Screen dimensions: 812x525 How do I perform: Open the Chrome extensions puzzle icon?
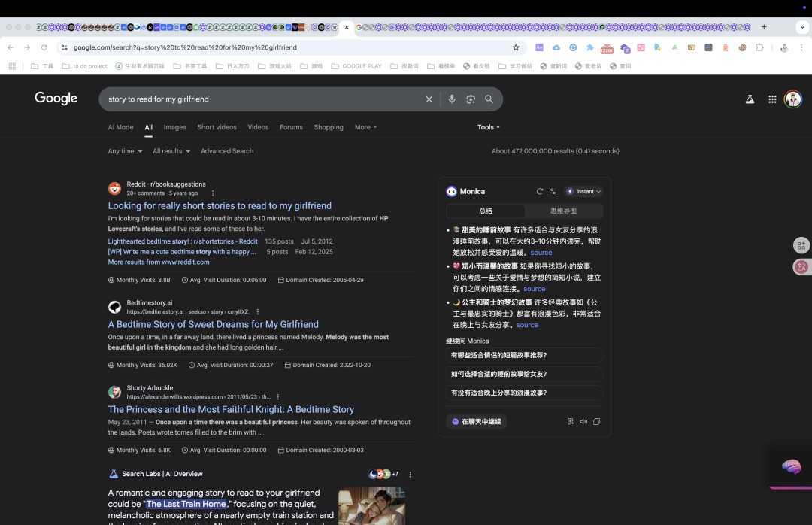[759, 47]
